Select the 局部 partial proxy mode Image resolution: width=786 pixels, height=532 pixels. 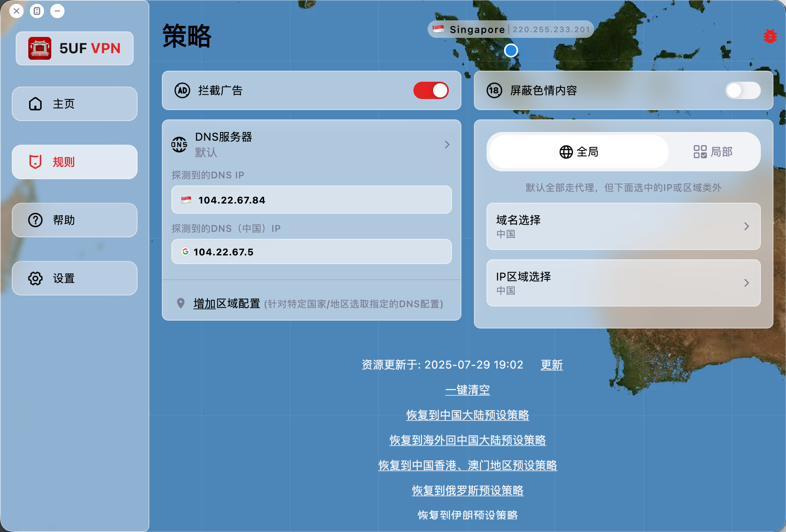(x=713, y=152)
